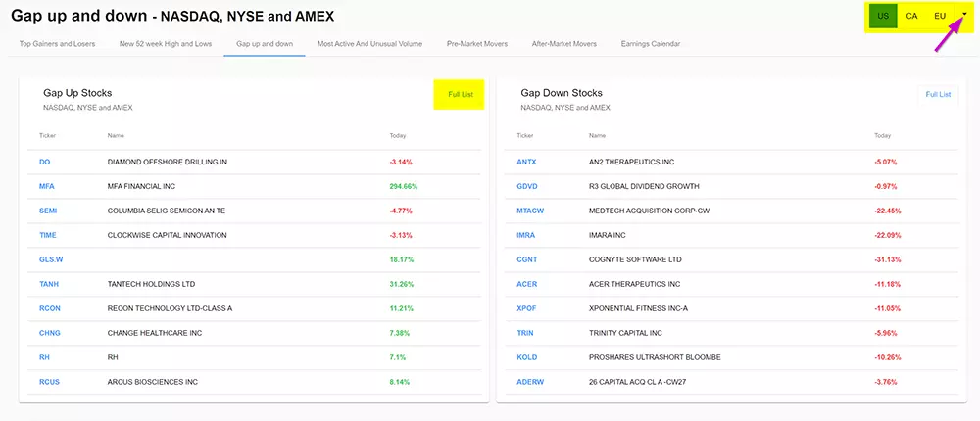The width and height of the screenshot is (980, 421).
Task: Sort Gap Up table by Today column
Action: 397,136
